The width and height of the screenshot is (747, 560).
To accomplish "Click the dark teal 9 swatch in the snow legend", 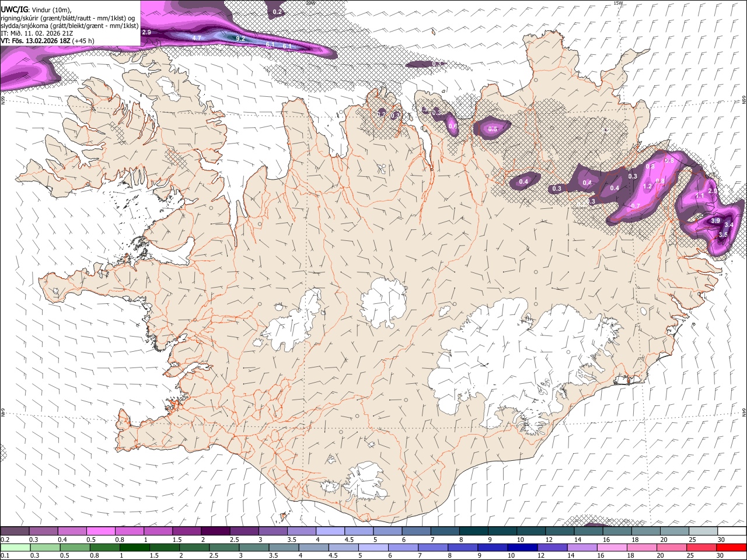I will [501, 531].
